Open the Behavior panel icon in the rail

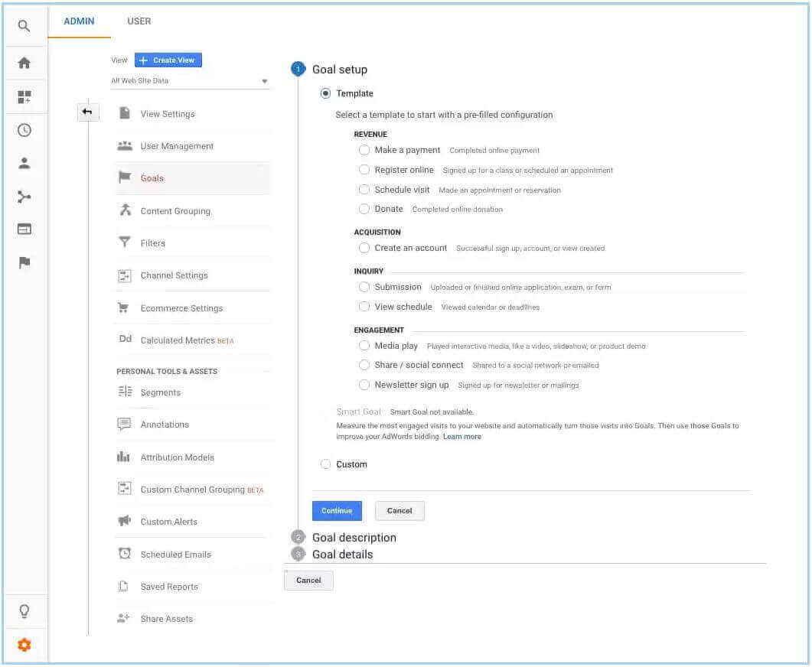[x=24, y=229]
